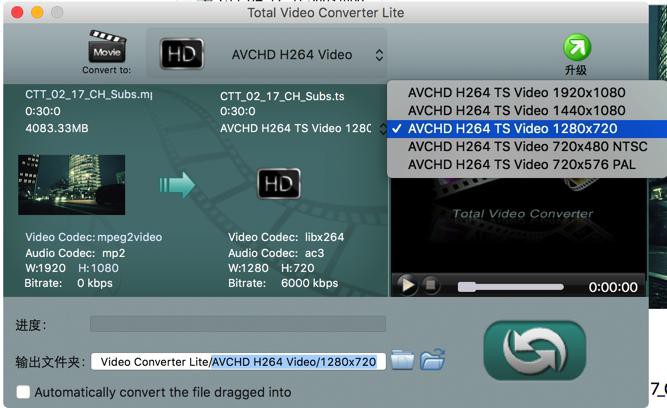Click the source video night city thumbnail

click(71, 185)
